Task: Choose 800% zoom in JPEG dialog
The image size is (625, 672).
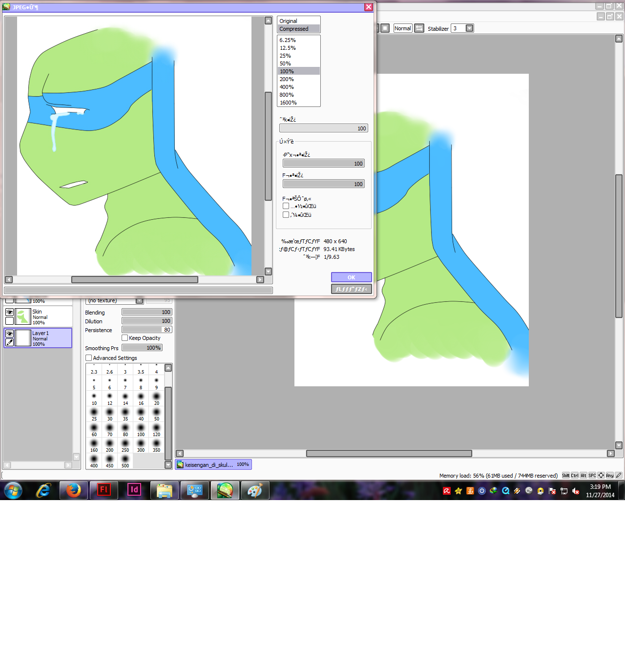Action: point(299,95)
